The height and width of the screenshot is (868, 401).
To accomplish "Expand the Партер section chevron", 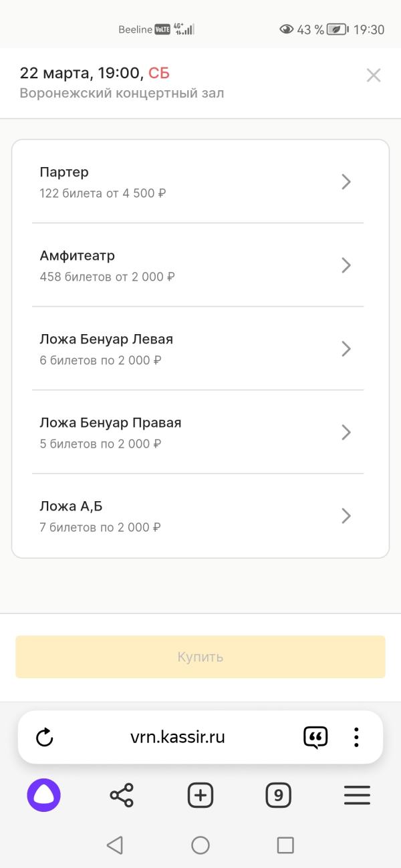I will [x=346, y=182].
